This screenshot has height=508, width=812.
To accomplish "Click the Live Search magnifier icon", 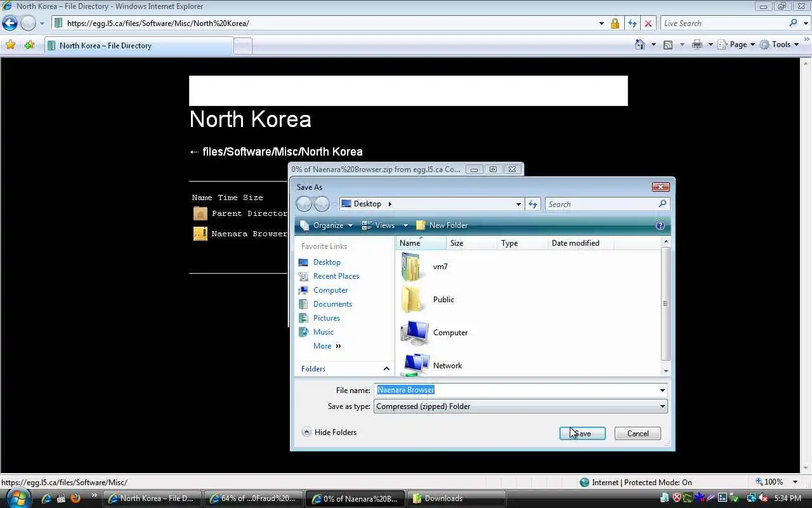I will (x=793, y=23).
